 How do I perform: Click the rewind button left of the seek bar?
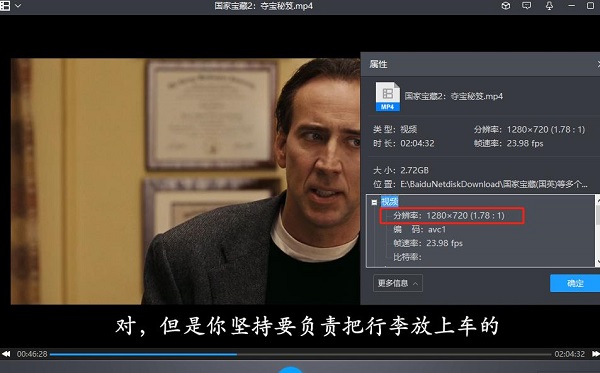pyautogui.click(x=6, y=354)
